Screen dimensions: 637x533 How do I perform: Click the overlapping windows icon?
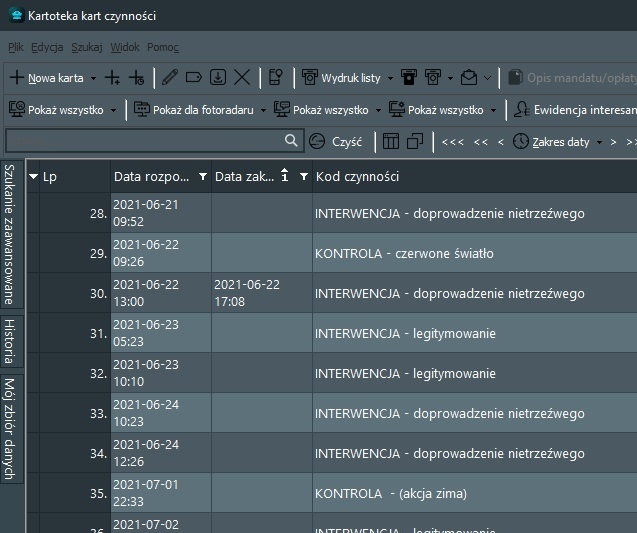[x=415, y=141]
